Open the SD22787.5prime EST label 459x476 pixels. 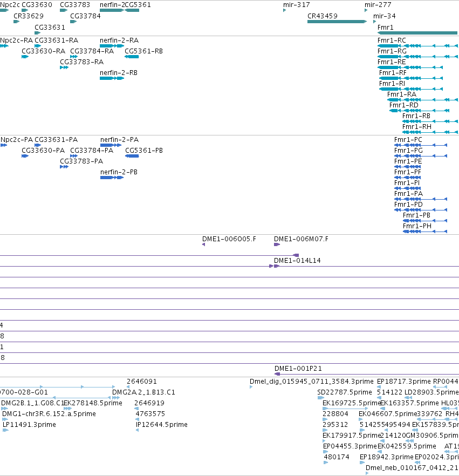pos(345,392)
